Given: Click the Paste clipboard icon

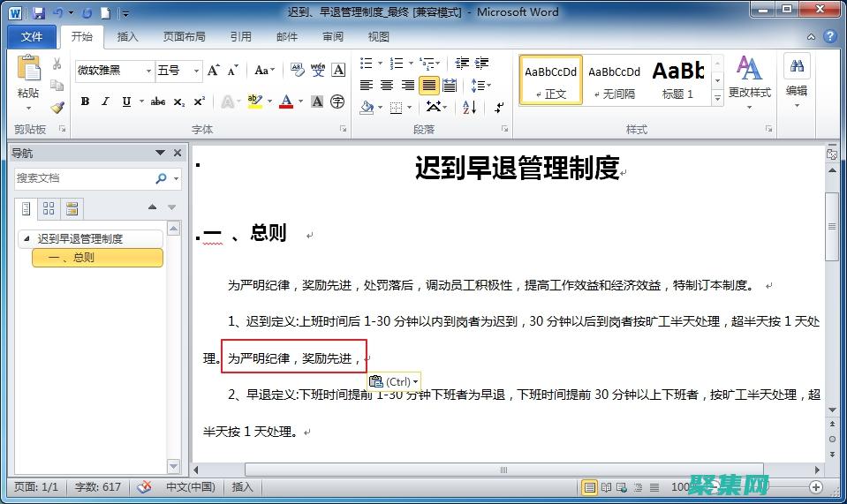Looking at the screenshot, I should coord(28,69).
